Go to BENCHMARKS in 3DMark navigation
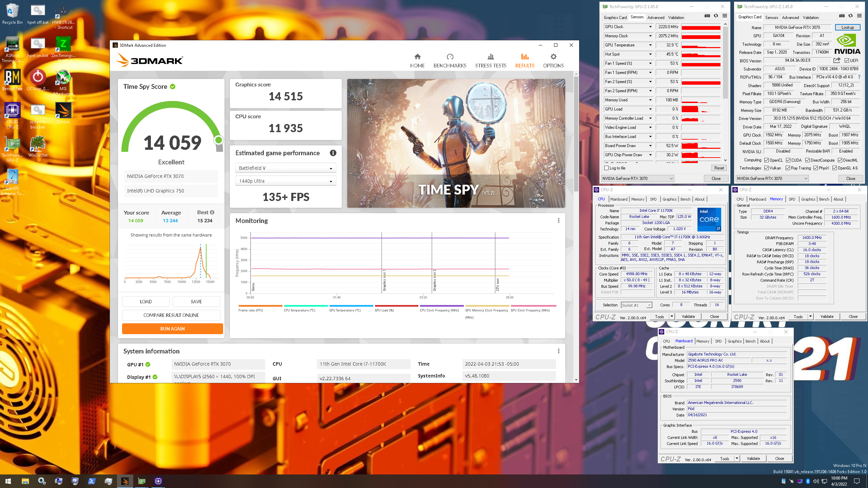868x488 pixels. pyautogui.click(x=450, y=61)
